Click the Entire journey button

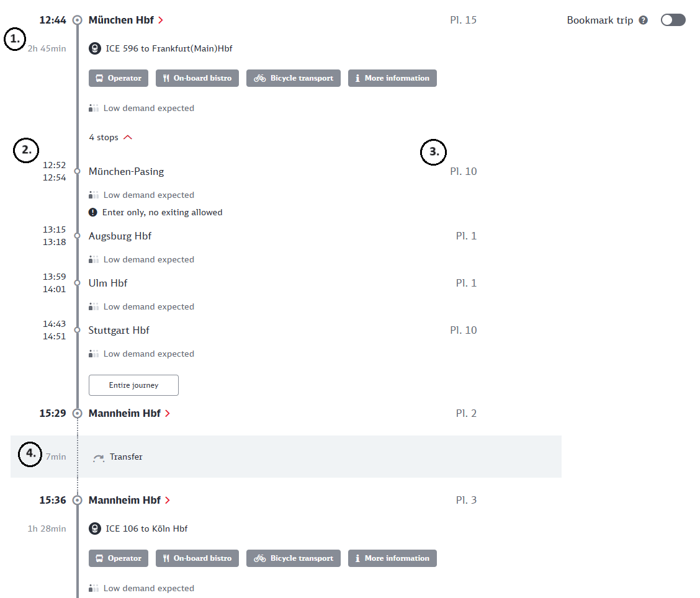133,385
